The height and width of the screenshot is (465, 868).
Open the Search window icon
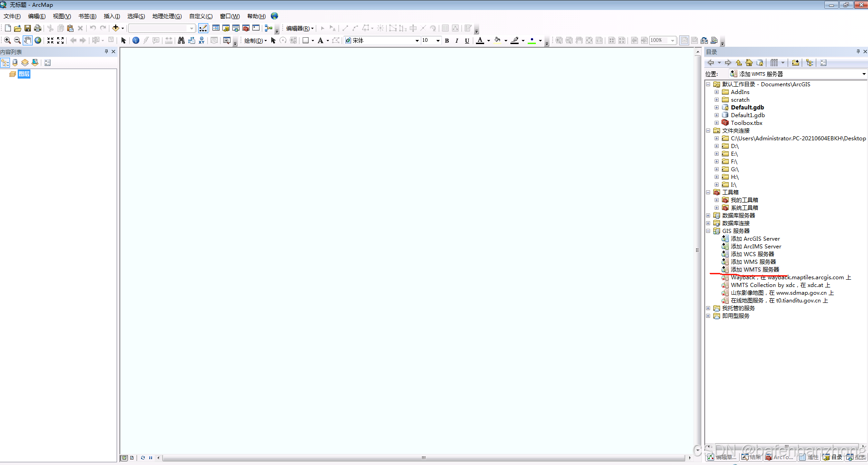click(x=236, y=28)
